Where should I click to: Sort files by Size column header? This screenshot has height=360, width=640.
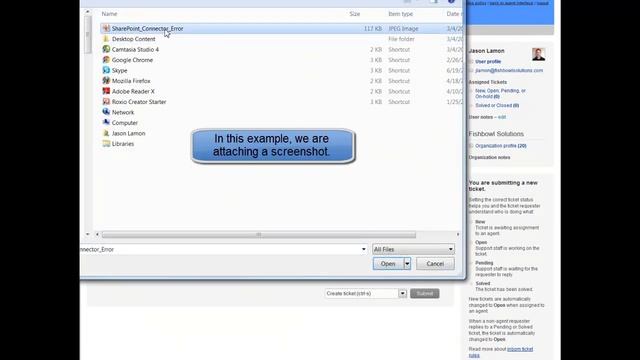(x=355, y=14)
